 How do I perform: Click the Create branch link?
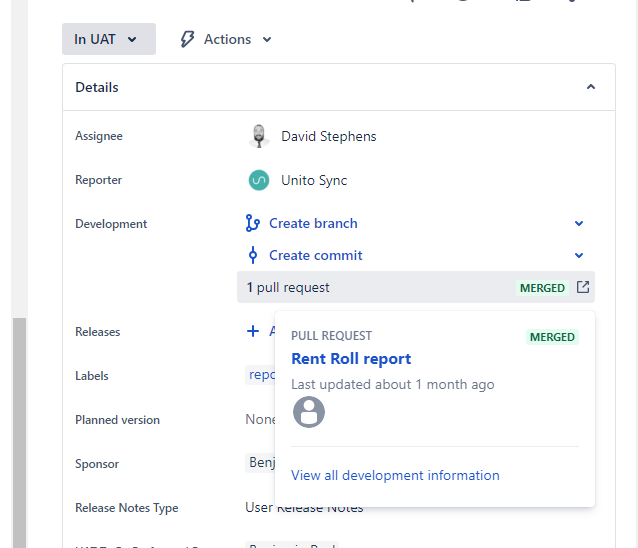313,223
